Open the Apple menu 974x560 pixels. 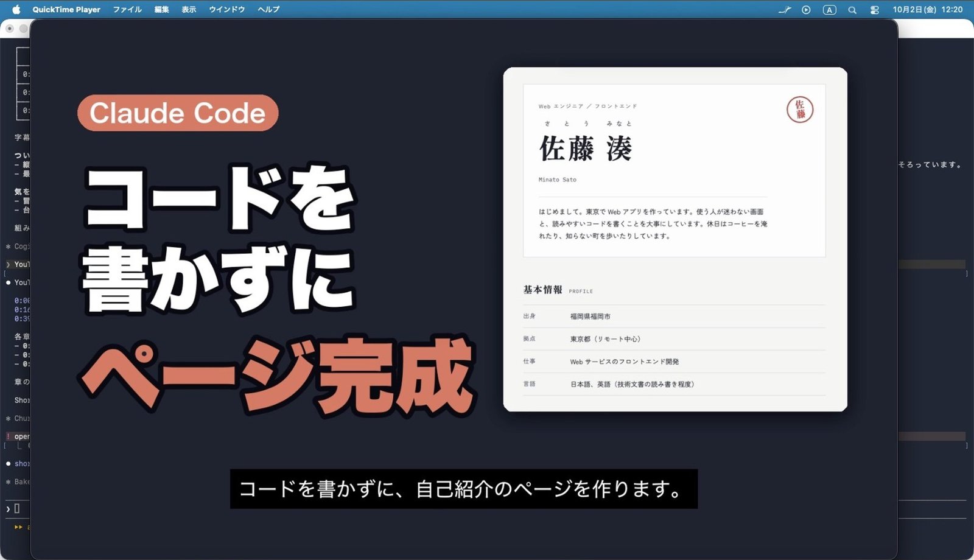[16, 9]
